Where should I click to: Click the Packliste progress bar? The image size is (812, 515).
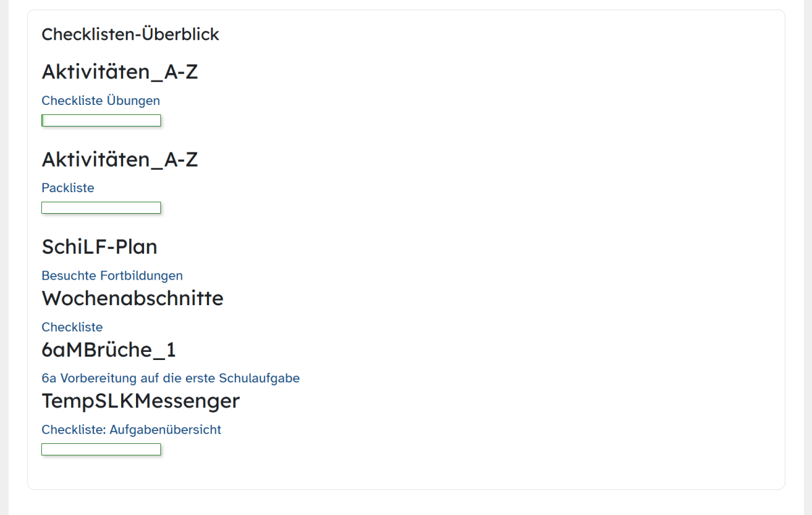point(101,208)
